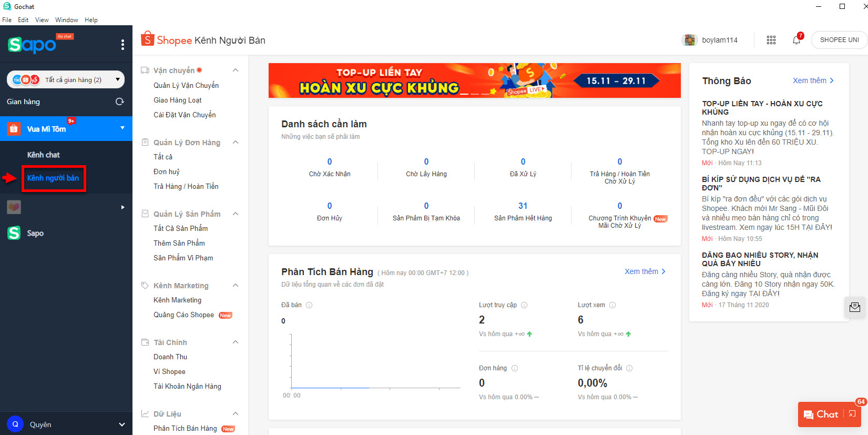Open the three-dot menu beside the Sapo logo
This screenshot has width=868, height=435.
point(122,45)
